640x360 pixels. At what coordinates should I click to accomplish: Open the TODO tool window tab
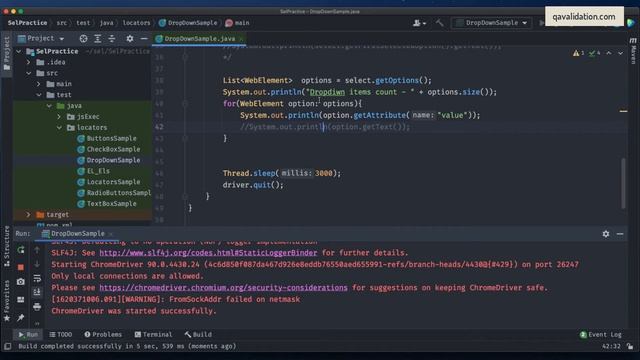[x=60, y=334]
